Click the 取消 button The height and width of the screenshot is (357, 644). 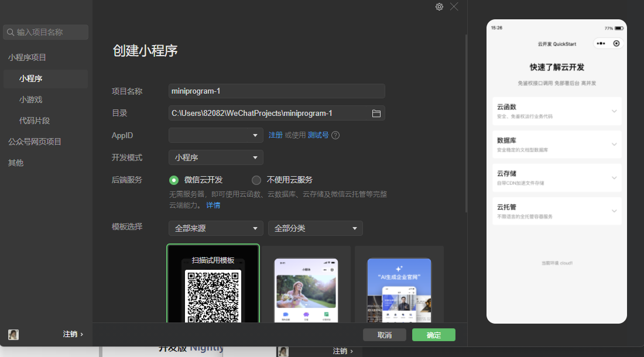coord(385,335)
